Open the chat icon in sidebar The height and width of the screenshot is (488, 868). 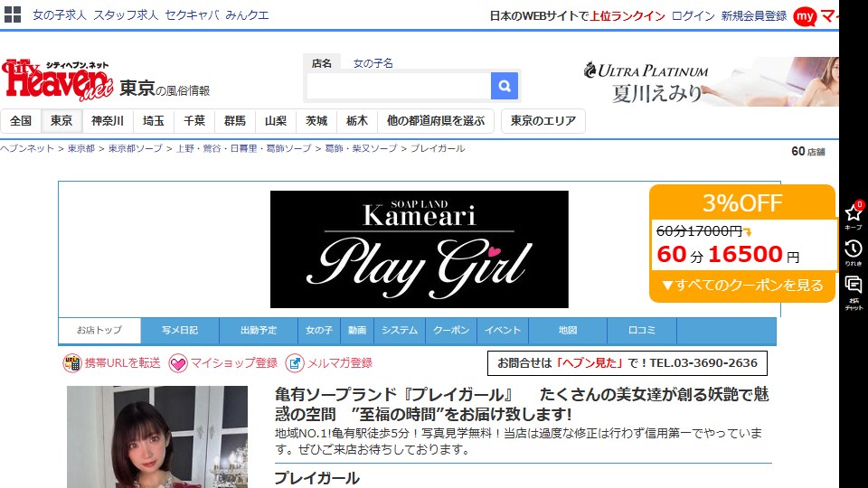pyautogui.click(x=853, y=285)
